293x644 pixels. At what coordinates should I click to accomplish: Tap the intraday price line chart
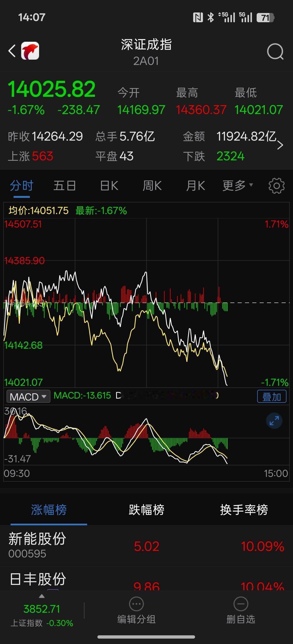[x=146, y=303]
